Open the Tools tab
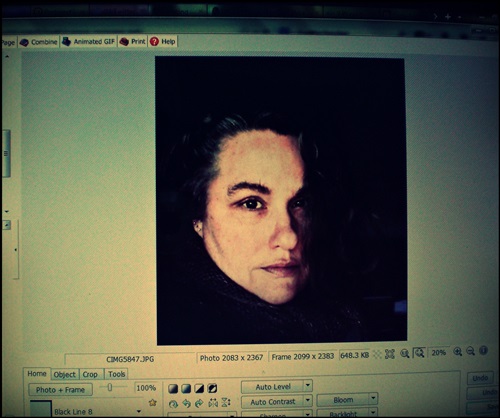This screenshot has height=418, width=500. pos(116,374)
